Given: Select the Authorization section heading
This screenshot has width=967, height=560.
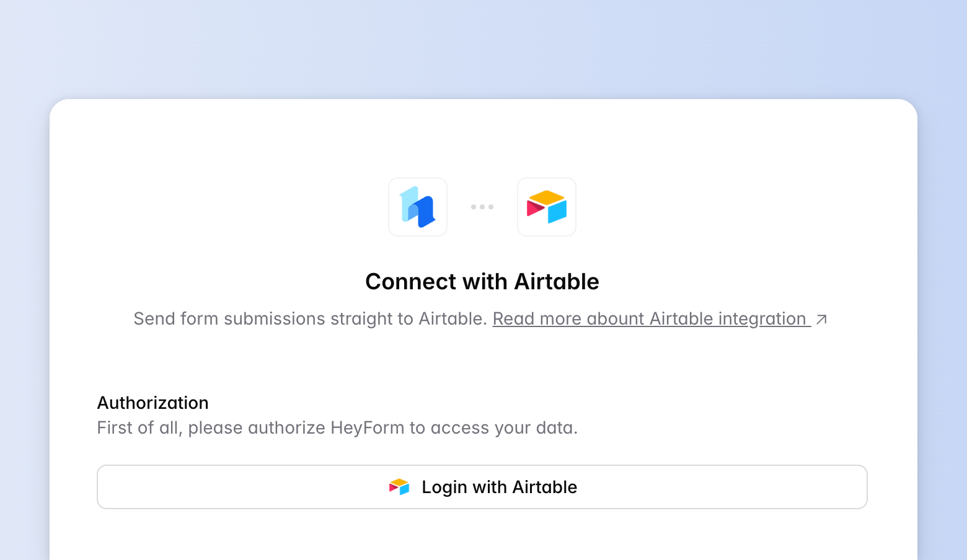Looking at the screenshot, I should tap(152, 403).
